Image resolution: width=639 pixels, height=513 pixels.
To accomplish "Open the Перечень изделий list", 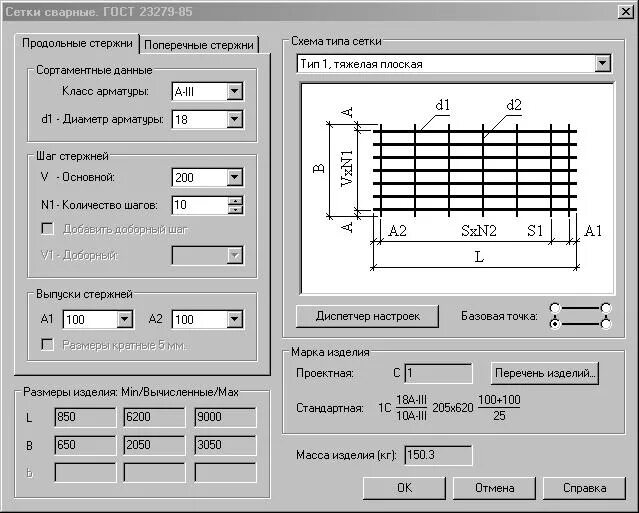I will point(545,373).
